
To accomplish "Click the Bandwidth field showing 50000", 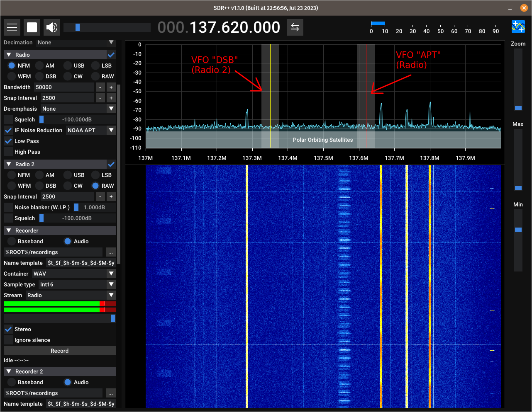I will coord(64,87).
